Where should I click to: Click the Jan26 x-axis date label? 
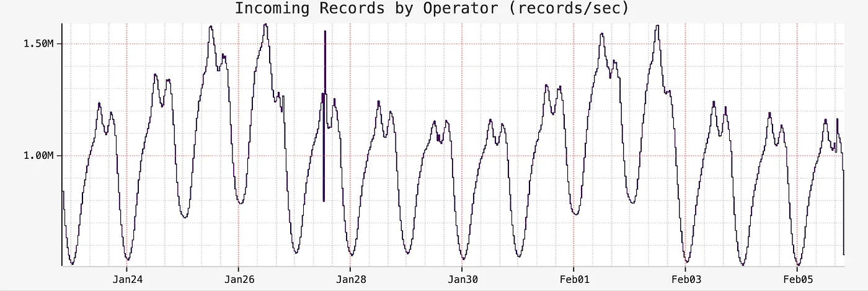239,280
